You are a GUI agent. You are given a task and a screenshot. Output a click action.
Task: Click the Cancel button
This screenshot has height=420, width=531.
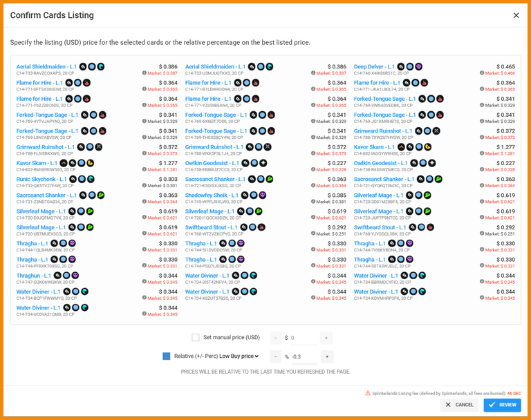click(459, 405)
